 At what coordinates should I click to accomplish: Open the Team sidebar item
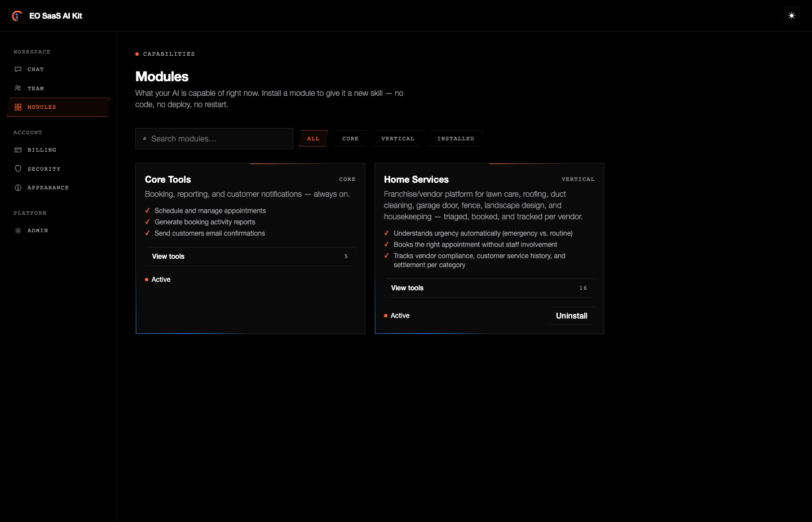pos(59,89)
